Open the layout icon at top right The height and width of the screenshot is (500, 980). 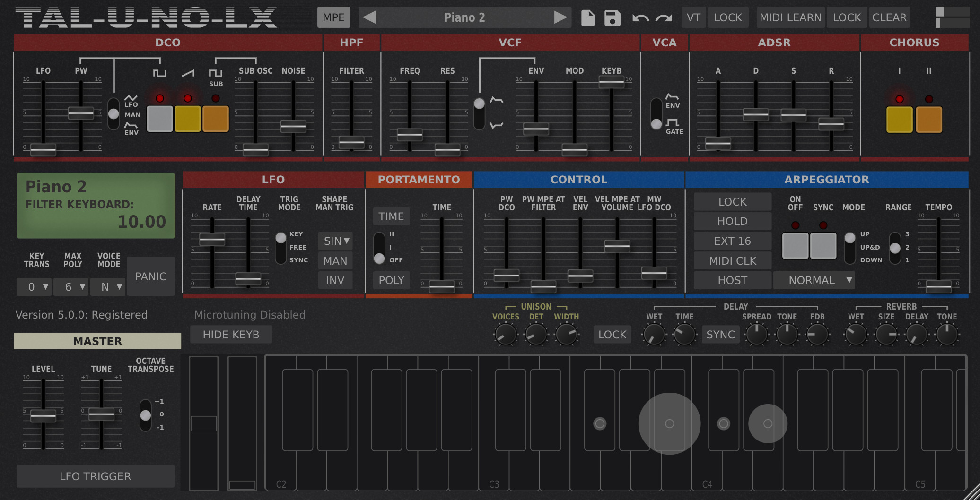point(952,17)
